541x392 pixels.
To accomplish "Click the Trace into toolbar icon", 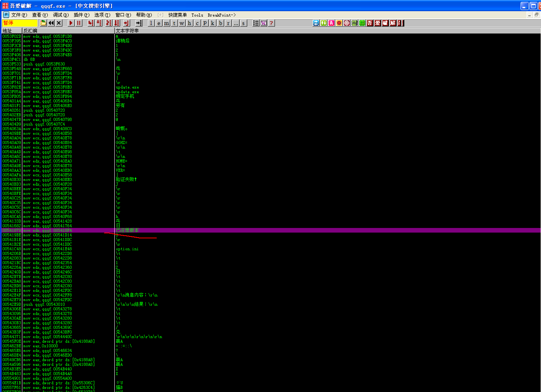I will (x=109, y=23).
